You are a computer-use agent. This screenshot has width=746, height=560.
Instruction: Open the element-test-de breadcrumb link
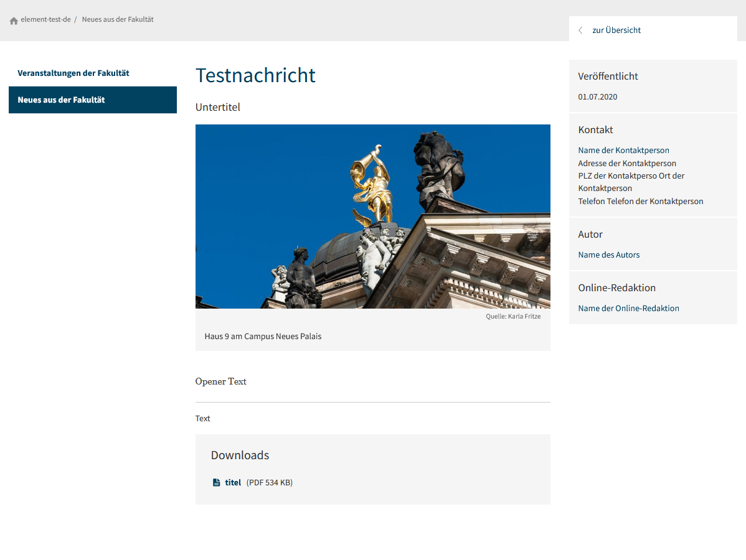[x=45, y=19]
